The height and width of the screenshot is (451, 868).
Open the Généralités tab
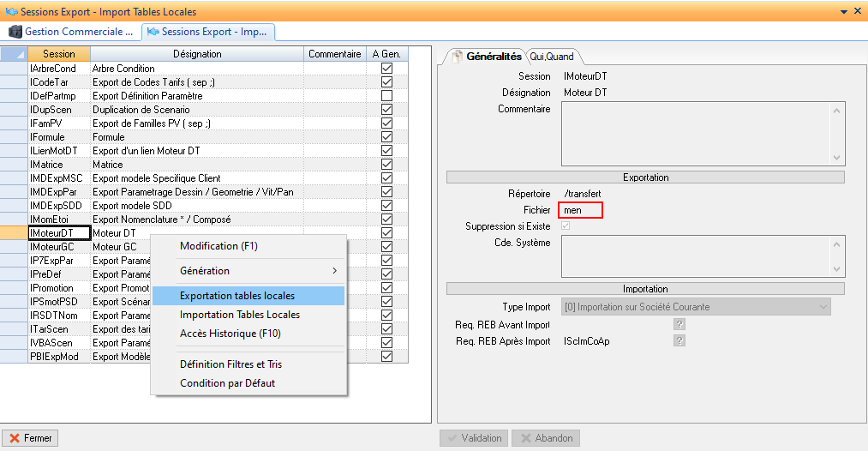[493, 57]
